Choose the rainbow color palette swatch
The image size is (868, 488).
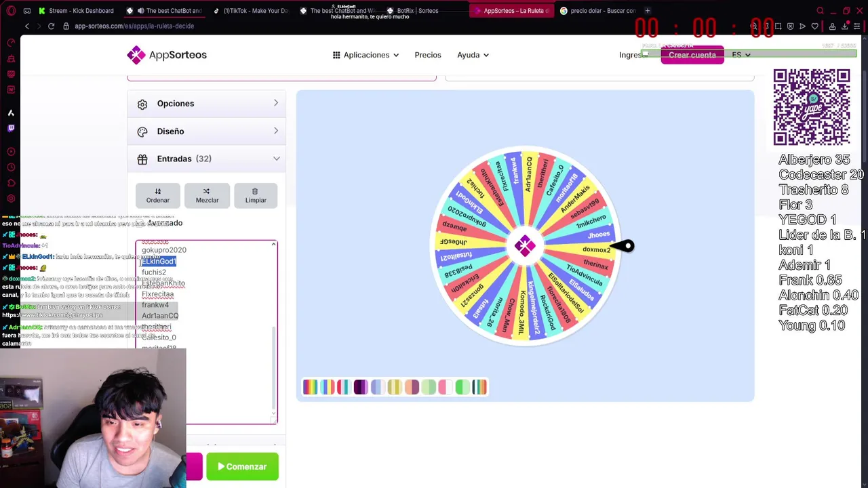[310, 387]
